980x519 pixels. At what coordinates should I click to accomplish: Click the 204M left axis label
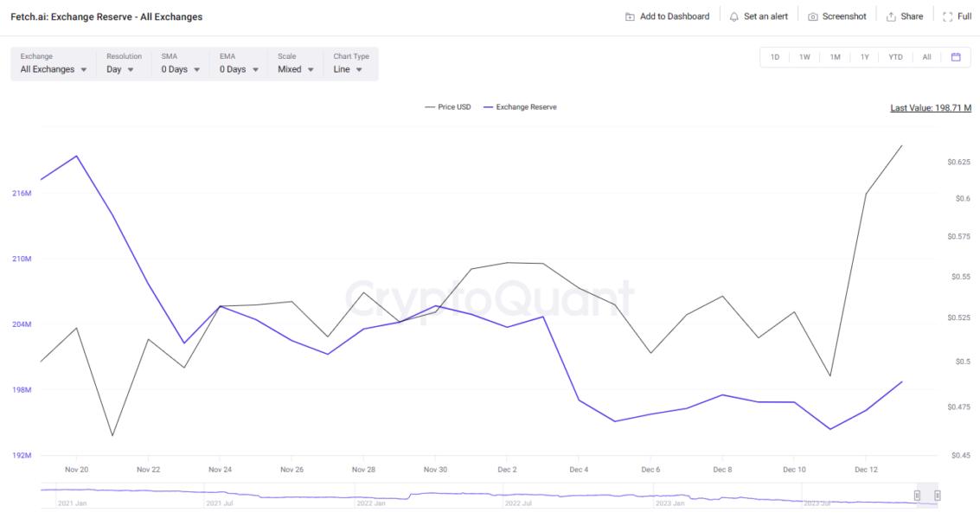tap(22, 324)
